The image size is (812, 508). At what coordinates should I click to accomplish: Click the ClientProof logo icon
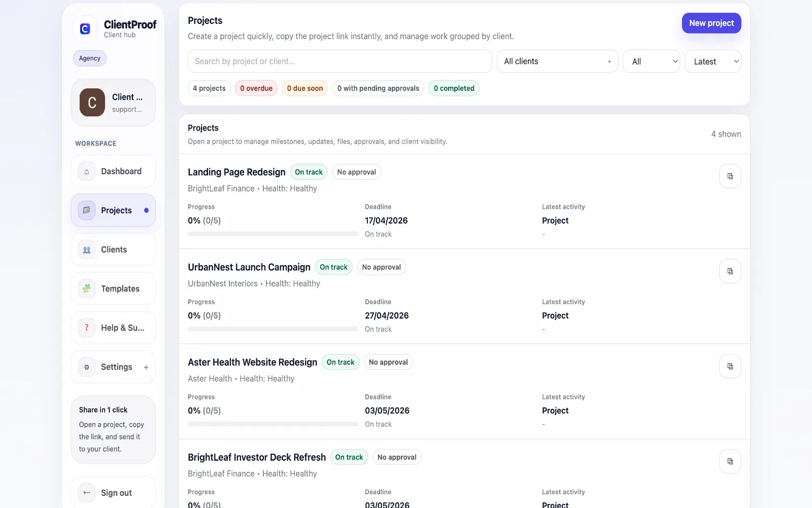tap(85, 29)
